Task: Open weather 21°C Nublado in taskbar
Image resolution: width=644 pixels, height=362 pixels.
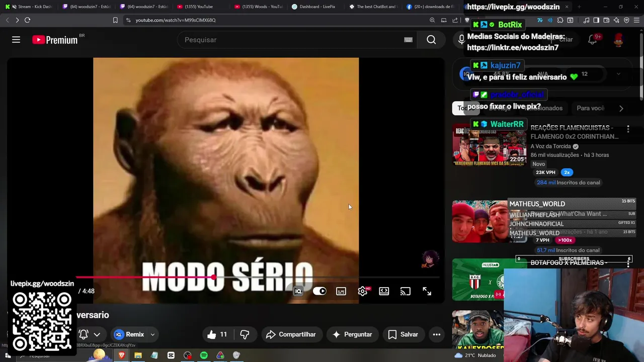Action: point(474,355)
